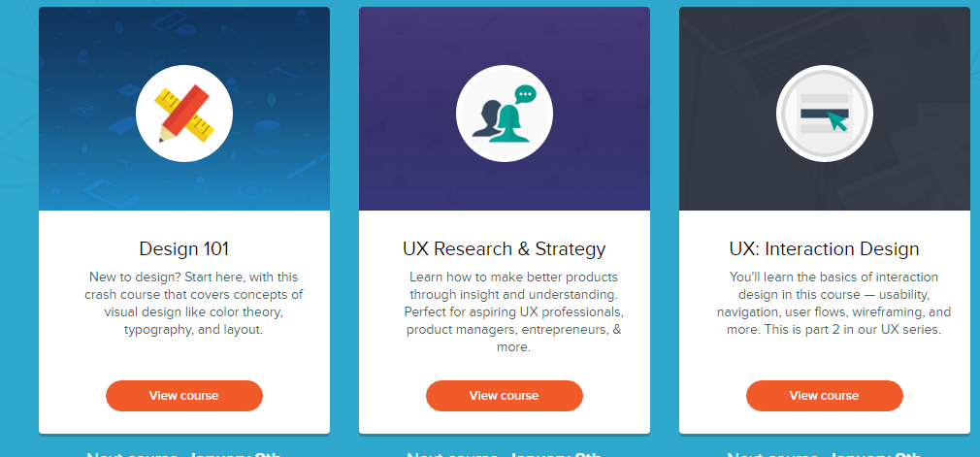This screenshot has width=980, height=457.
Task: Click the UX Research course description paragraph
Action: pyautogui.click(x=505, y=312)
